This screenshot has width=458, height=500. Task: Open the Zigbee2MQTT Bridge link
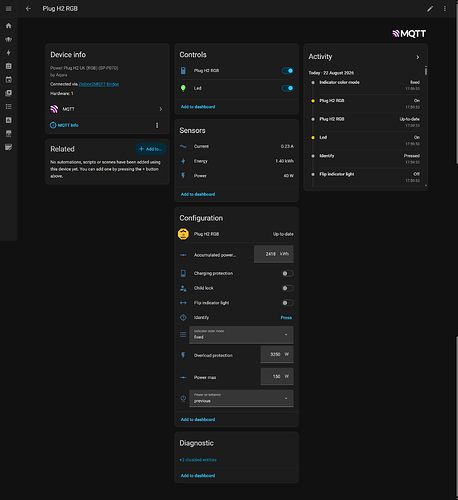click(x=99, y=84)
